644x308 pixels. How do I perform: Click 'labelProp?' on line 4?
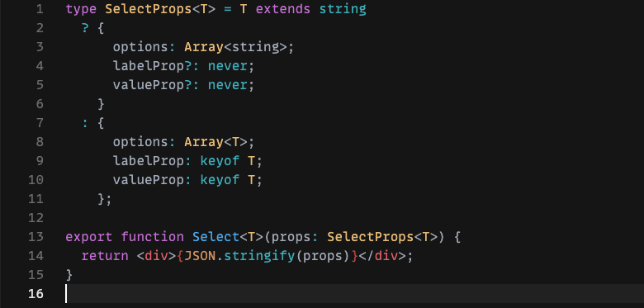click(x=152, y=66)
